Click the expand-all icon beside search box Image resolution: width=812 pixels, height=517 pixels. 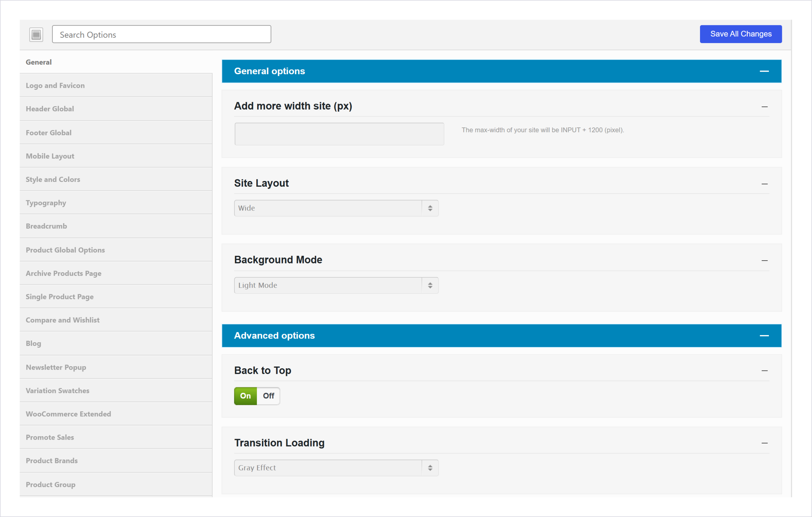(36, 34)
